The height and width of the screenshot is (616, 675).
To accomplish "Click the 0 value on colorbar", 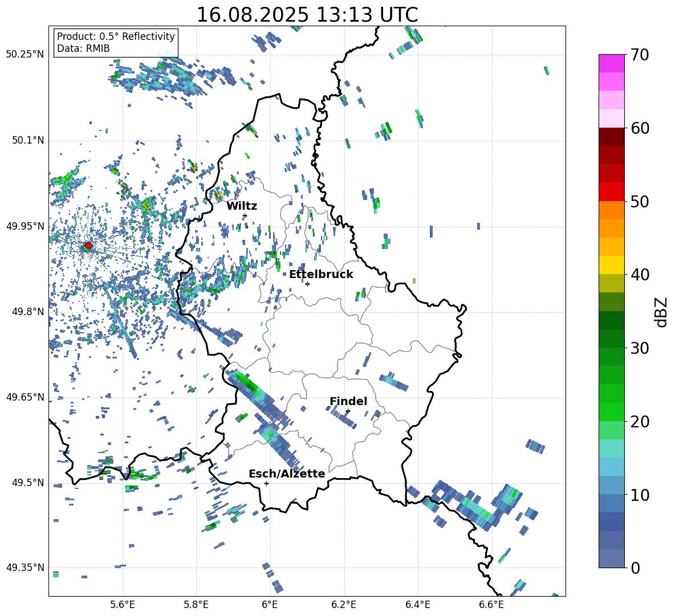I will point(635,568).
